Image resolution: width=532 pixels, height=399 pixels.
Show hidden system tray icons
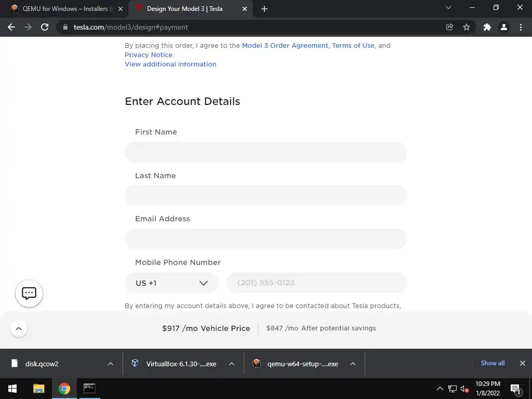pos(440,389)
